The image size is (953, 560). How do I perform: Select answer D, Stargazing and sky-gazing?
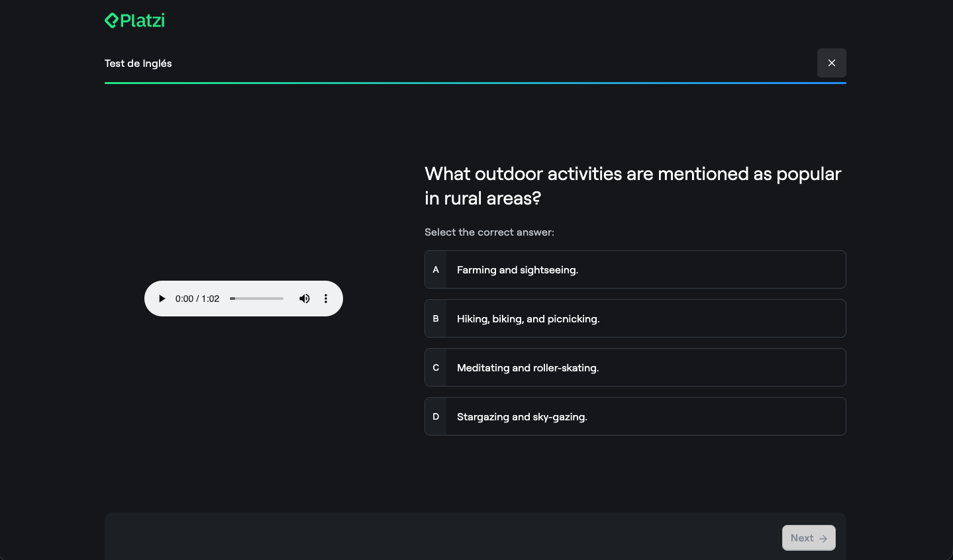[x=634, y=416]
